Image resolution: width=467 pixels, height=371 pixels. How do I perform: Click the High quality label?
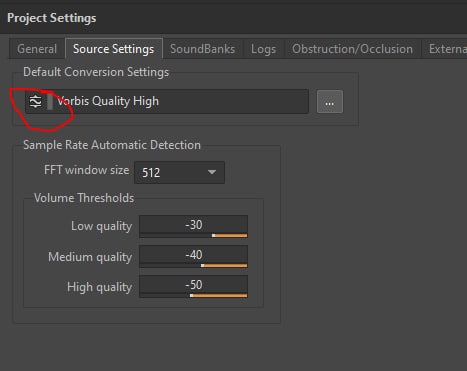pos(100,287)
